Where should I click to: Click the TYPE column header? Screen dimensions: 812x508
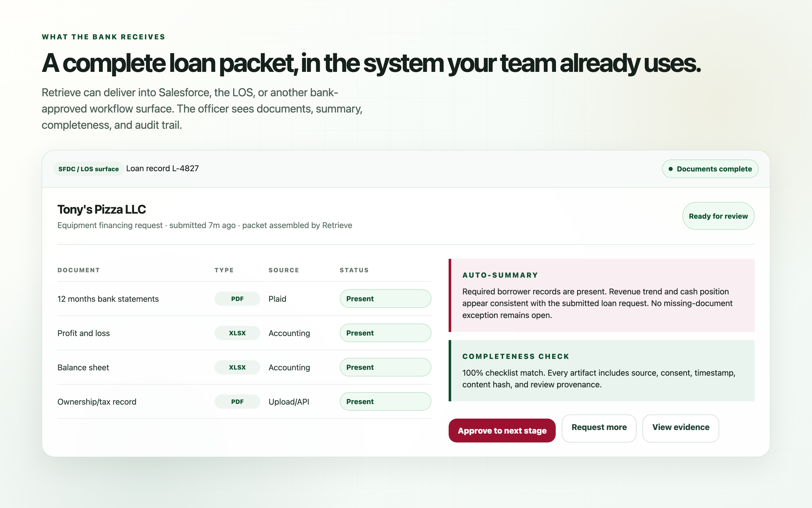pos(224,270)
